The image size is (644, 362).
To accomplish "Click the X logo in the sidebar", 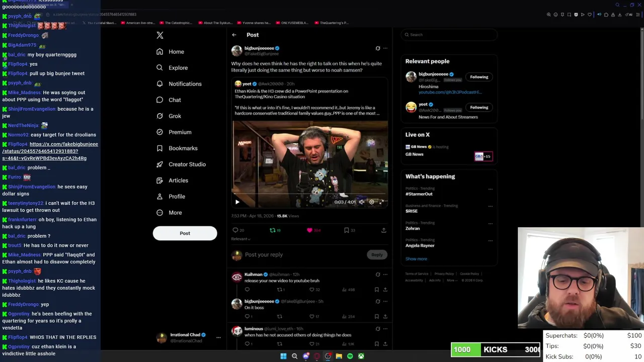I will pos(160,35).
